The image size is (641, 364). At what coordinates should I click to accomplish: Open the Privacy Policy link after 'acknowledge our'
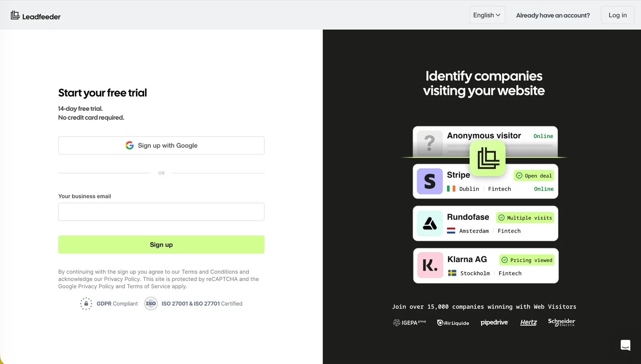(x=122, y=279)
